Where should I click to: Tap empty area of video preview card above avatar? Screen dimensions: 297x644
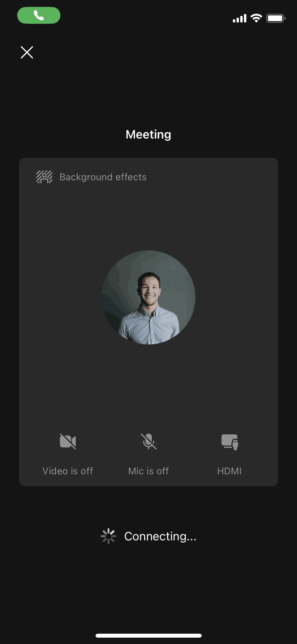pos(148,217)
